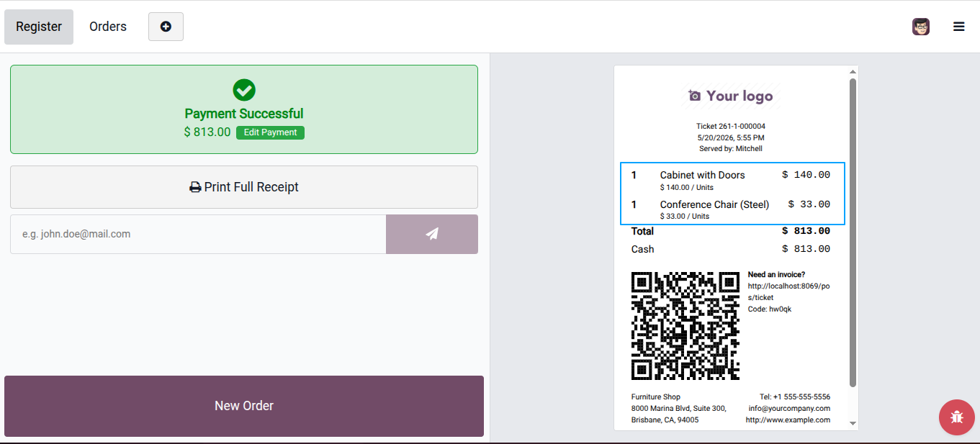This screenshot has height=444, width=980.
Task: Click the $ 140.00 item price
Action: pyautogui.click(x=806, y=175)
